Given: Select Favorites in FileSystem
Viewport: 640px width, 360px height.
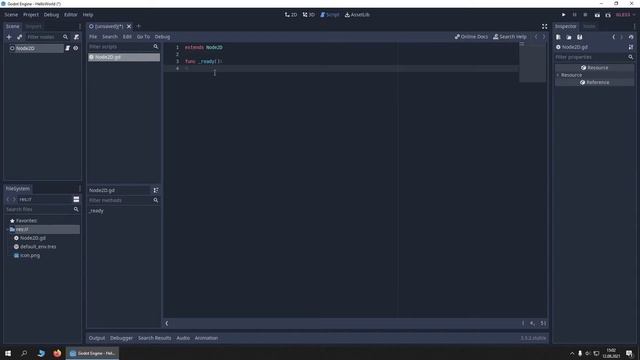Looking at the screenshot, I should pyautogui.click(x=27, y=221).
